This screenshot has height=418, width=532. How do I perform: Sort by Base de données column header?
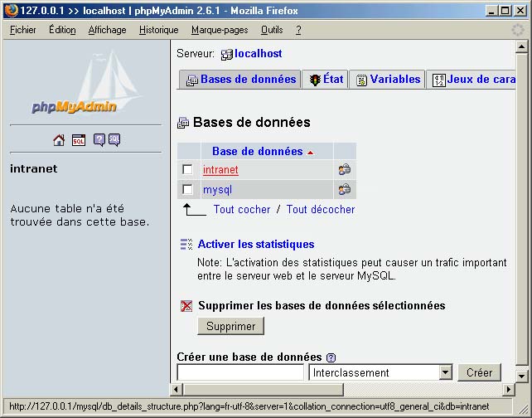(258, 151)
